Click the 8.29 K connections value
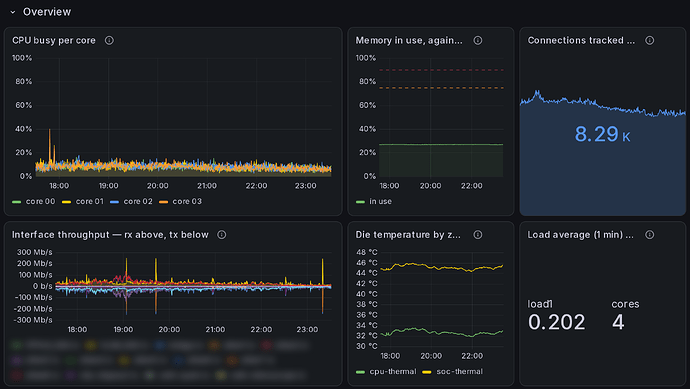This screenshot has width=690, height=389. click(x=602, y=134)
